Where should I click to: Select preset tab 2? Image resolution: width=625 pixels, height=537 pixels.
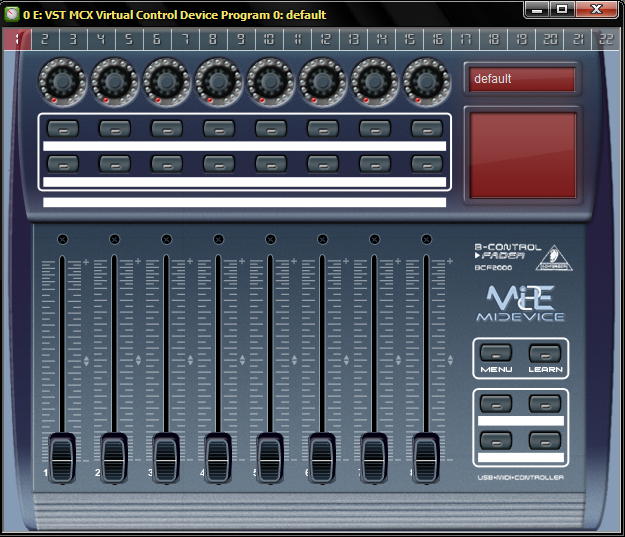click(45, 39)
